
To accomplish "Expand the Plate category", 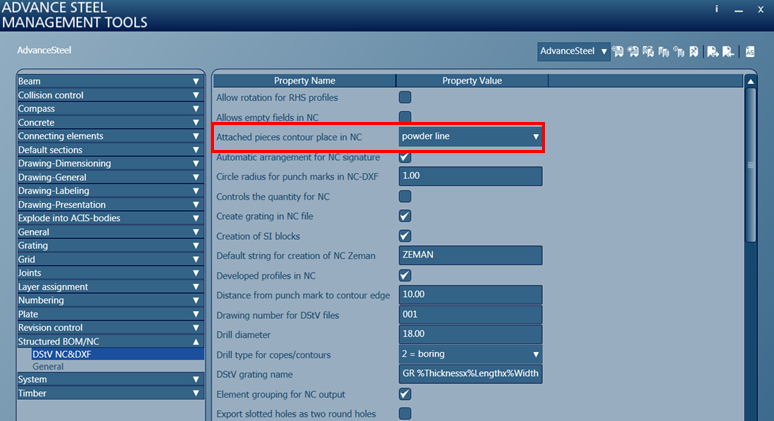I will (x=111, y=314).
